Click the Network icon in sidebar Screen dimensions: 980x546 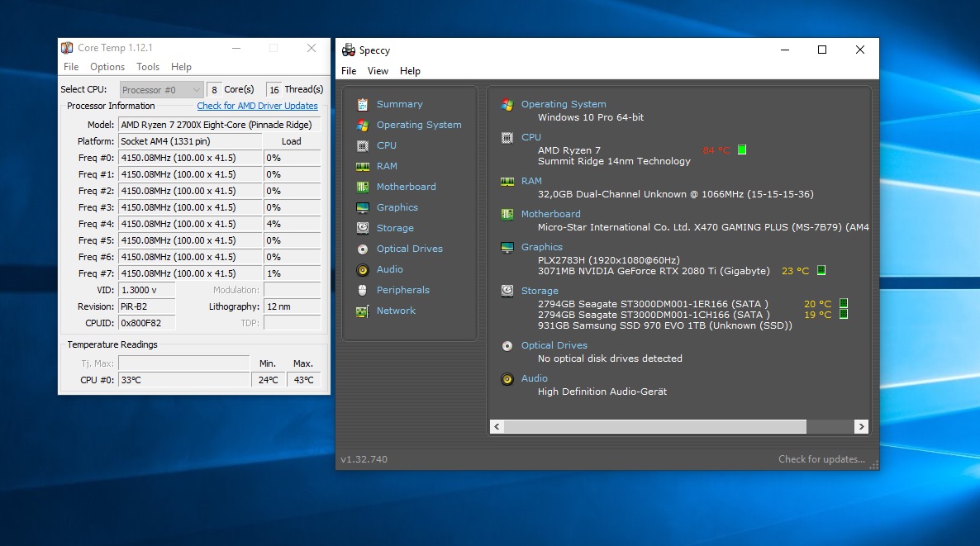363,311
